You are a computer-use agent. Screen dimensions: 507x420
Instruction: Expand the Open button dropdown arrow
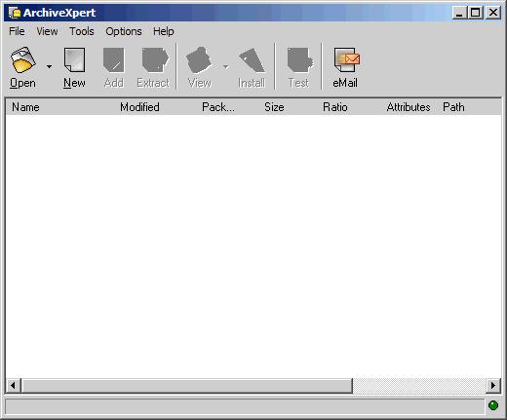pyautogui.click(x=49, y=66)
